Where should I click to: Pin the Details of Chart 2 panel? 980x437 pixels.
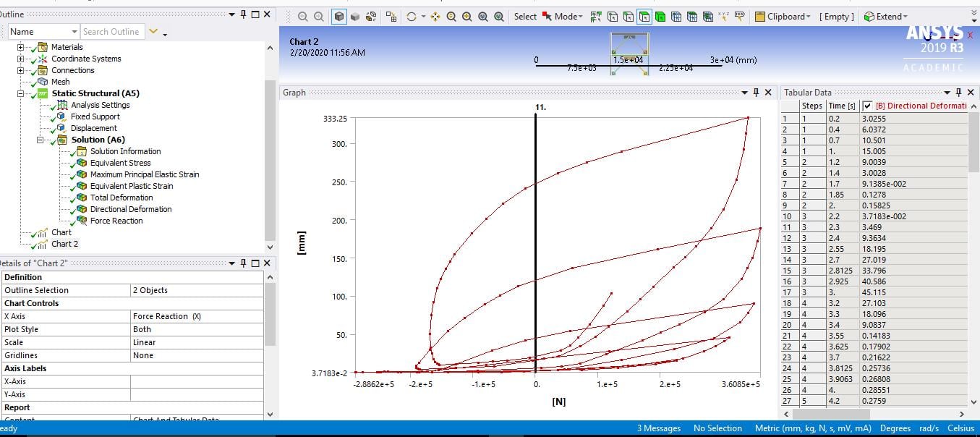click(244, 263)
